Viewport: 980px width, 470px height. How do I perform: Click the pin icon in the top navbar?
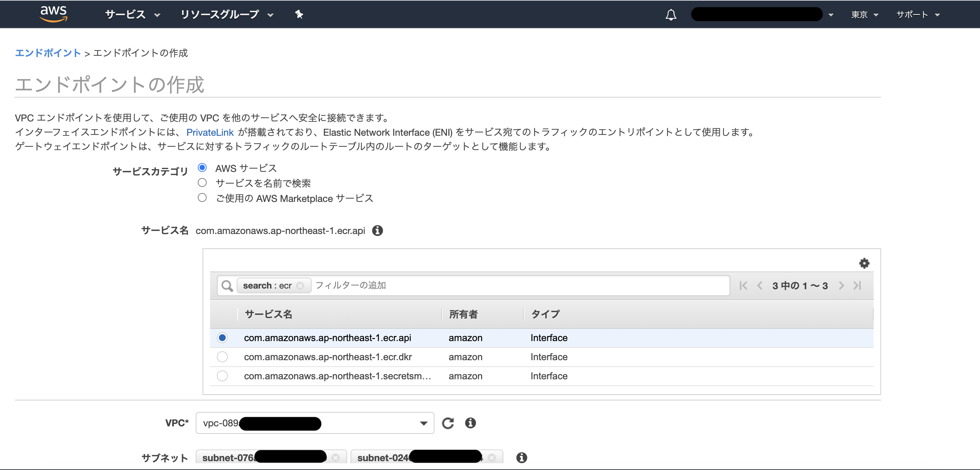(299, 14)
